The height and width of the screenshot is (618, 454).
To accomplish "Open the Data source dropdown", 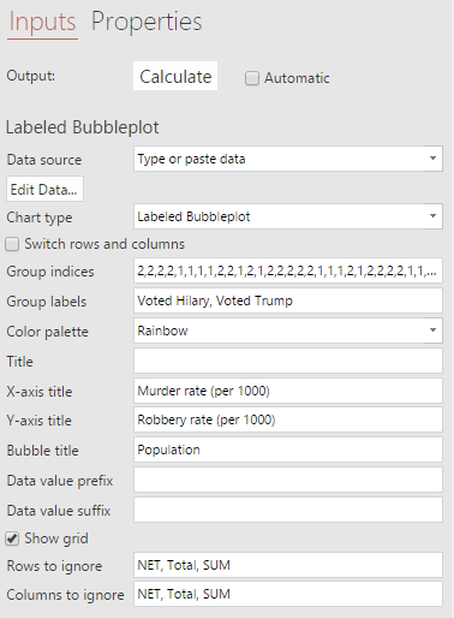I will pyautogui.click(x=288, y=159).
